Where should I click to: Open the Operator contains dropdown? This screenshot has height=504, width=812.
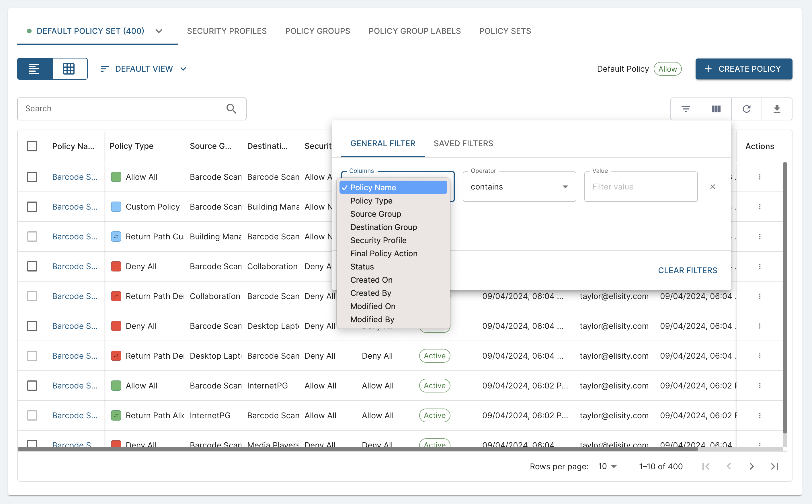(x=519, y=187)
